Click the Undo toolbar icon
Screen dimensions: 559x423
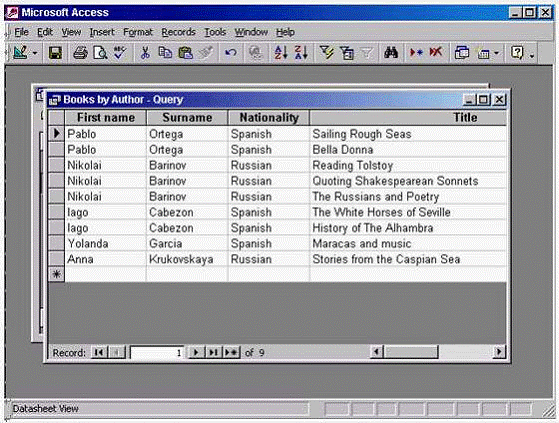coord(231,53)
